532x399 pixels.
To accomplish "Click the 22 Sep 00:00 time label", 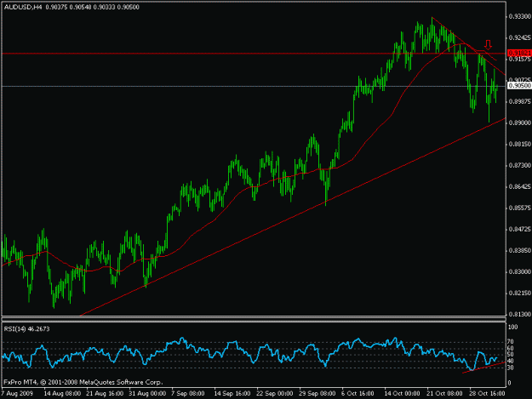I will pos(274,394).
